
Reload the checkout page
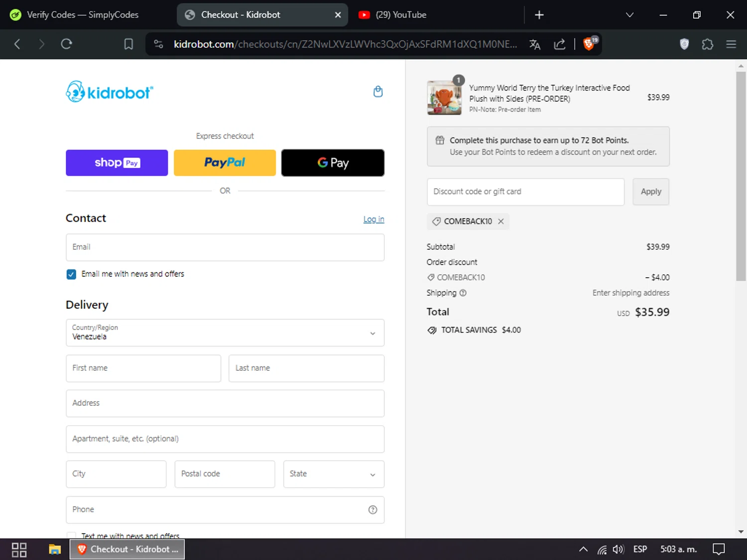coord(66,44)
